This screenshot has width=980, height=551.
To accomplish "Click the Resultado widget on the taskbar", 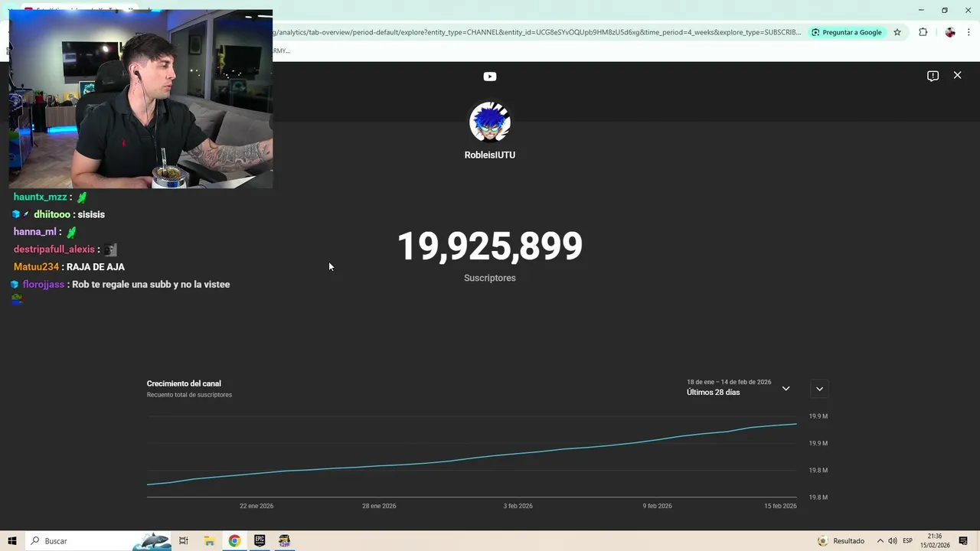I will pyautogui.click(x=841, y=541).
